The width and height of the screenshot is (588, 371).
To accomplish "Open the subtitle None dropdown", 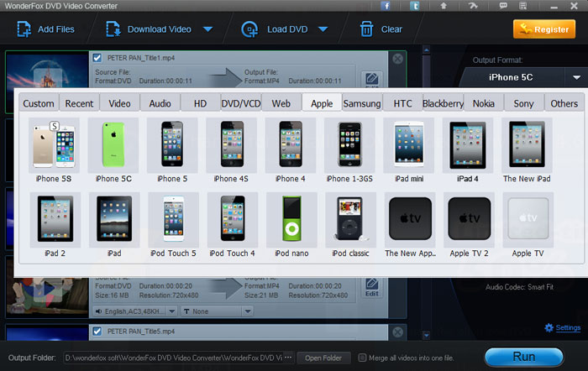I will tap(248, 311).
